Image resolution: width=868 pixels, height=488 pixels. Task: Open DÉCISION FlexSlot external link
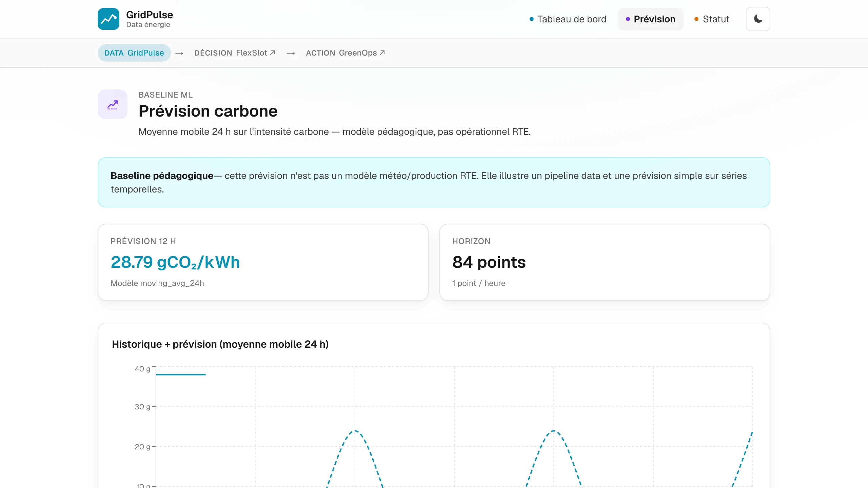pyautogui.click(x=235, y=53)
